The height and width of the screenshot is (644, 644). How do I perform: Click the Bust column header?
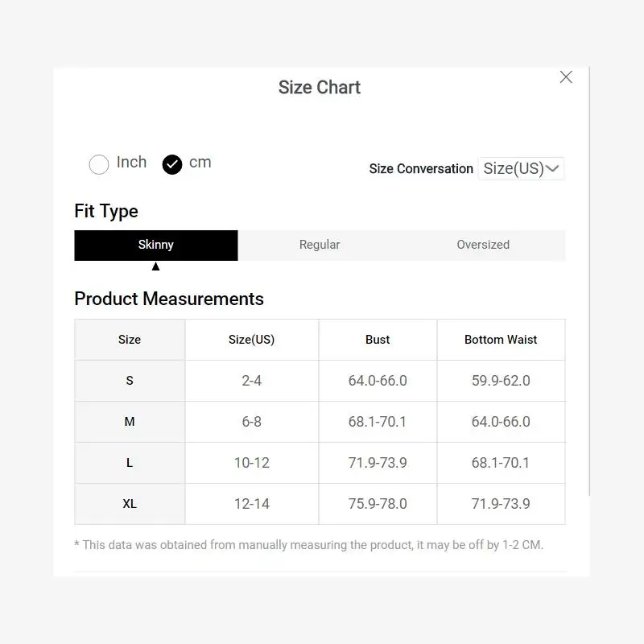(378, 340)
